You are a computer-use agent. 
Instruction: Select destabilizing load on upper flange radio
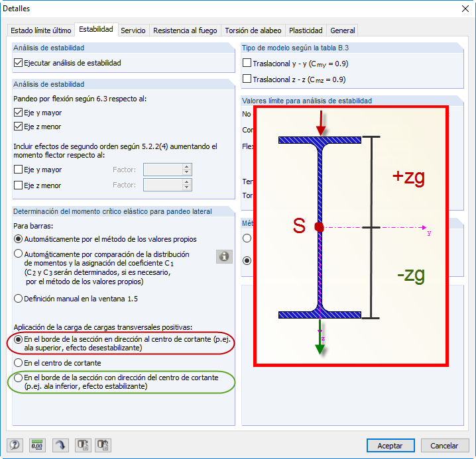18,339
